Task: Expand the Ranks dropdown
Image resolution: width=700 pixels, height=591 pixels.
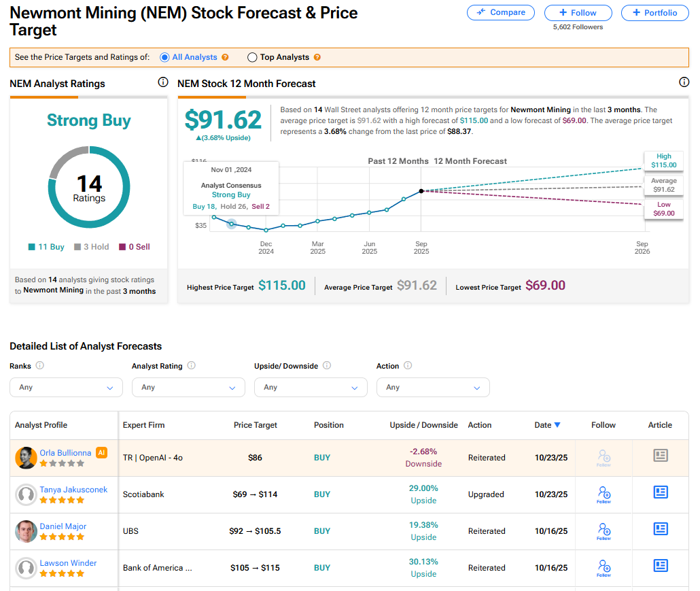Action: (66, 387)
